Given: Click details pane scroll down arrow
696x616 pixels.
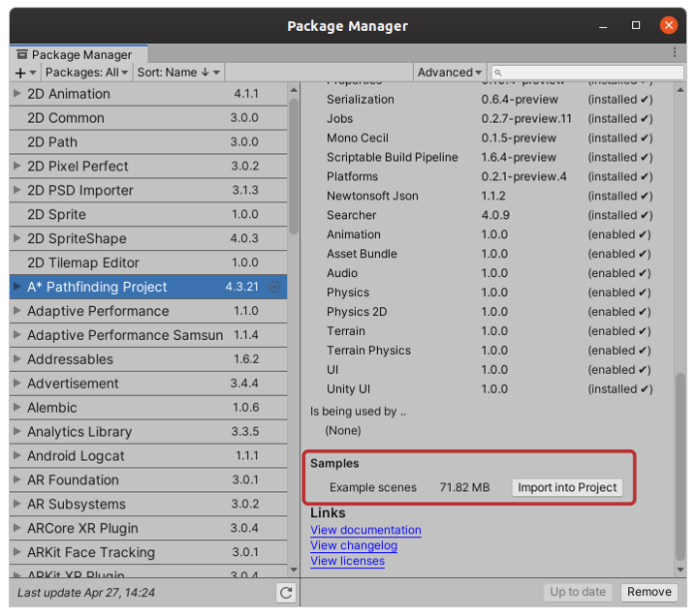Looking at the screenshot, I should pyautogui.click(x=680, y=569).
